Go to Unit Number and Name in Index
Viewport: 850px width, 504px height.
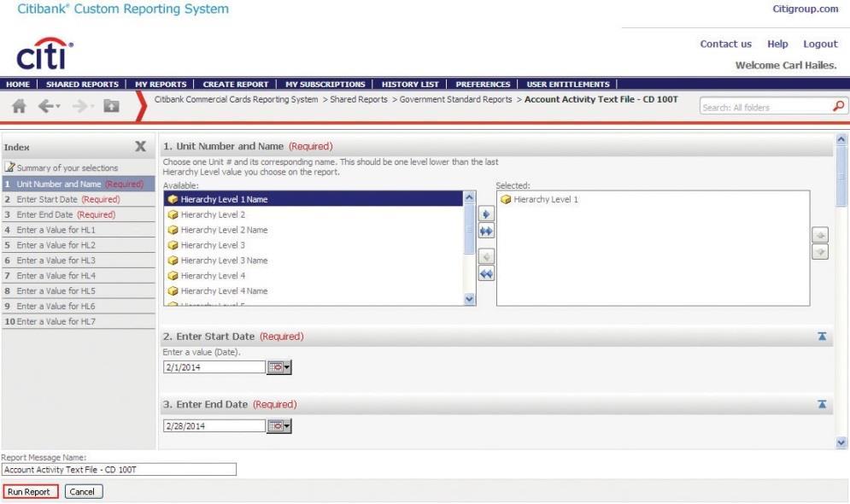79,184
